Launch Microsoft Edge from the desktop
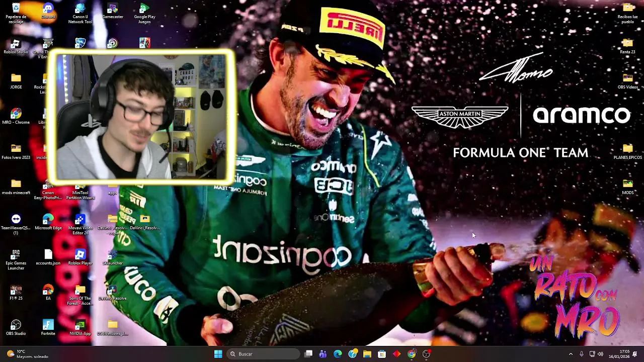This screenshot has width=644, height=362. click(x=48, y=222)
